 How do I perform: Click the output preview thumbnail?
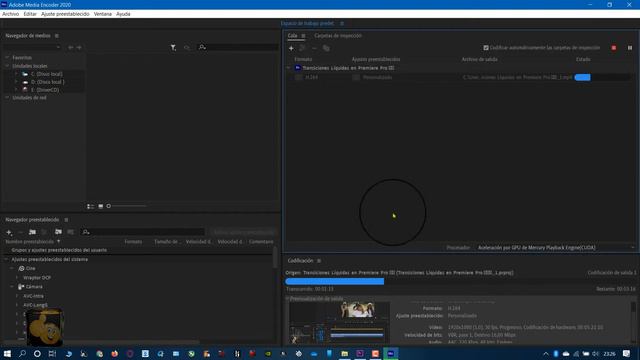[x=339, y=323]
